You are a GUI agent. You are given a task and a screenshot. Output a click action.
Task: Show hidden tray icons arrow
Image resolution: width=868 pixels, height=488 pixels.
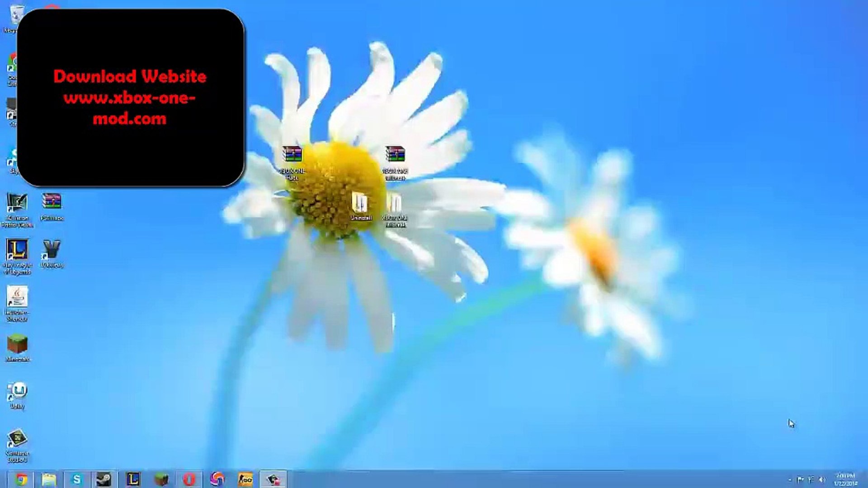coord(790,479)
